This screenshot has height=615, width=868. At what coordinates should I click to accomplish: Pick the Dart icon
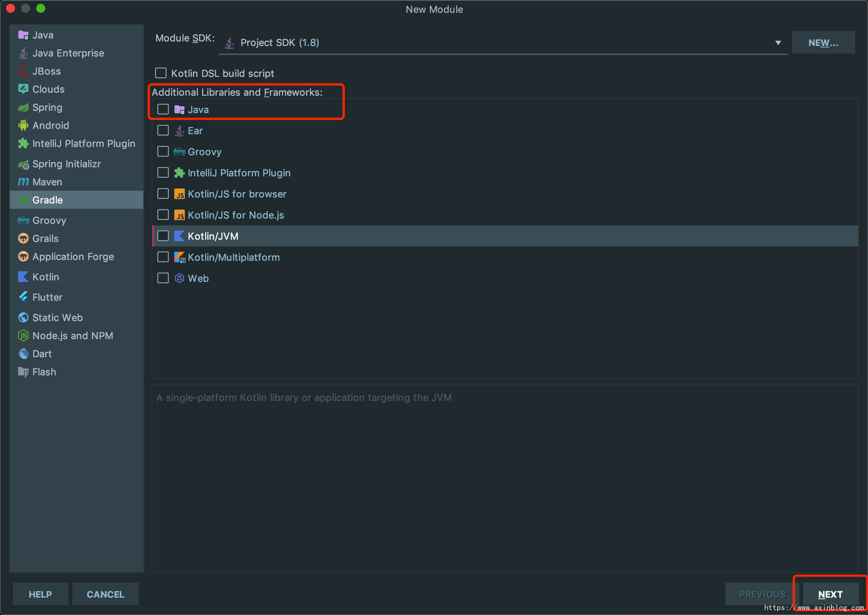[x=23, y=354]
